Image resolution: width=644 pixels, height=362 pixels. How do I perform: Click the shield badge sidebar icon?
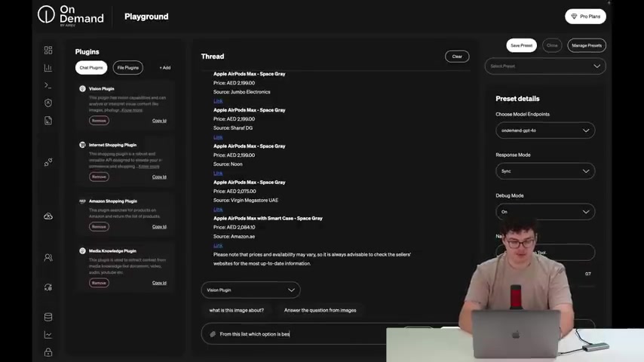point(48,103)
